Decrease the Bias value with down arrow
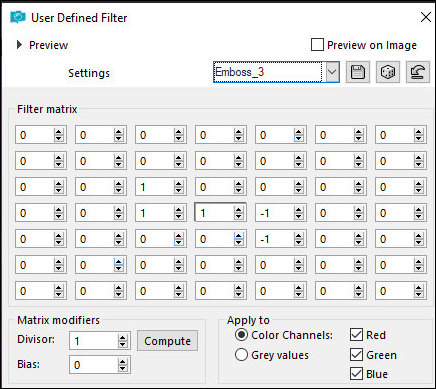Viewport: 436px width, 389px height. [123, 368]
